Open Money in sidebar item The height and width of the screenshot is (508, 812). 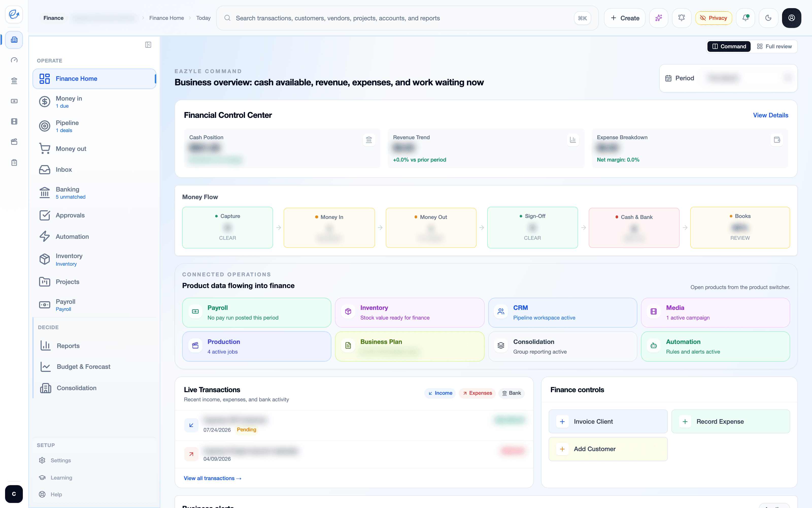94,101
